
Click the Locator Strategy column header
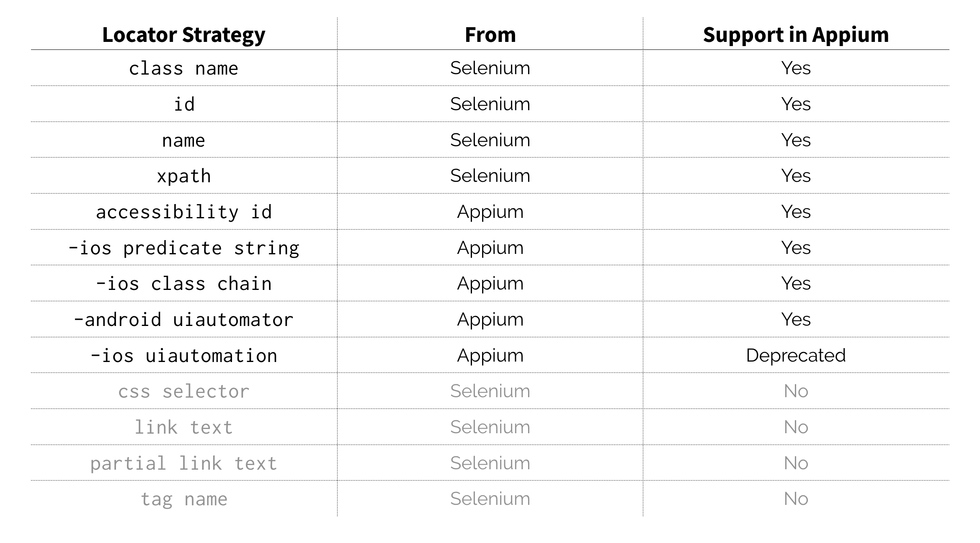pos(183,35)
